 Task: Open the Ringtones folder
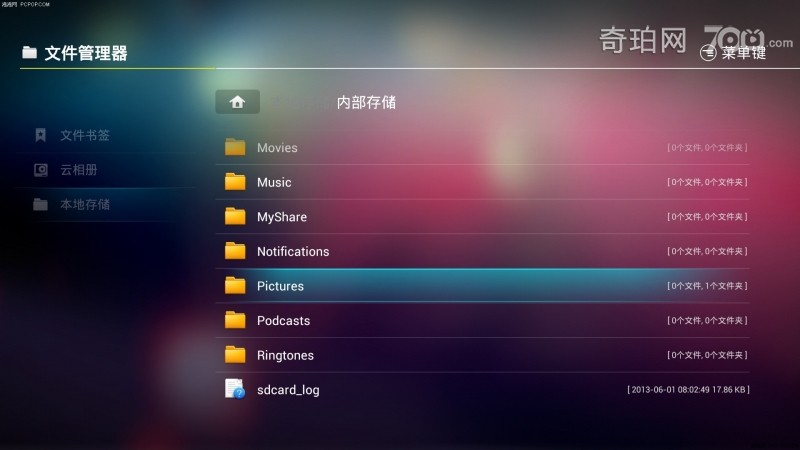point(483,355)
